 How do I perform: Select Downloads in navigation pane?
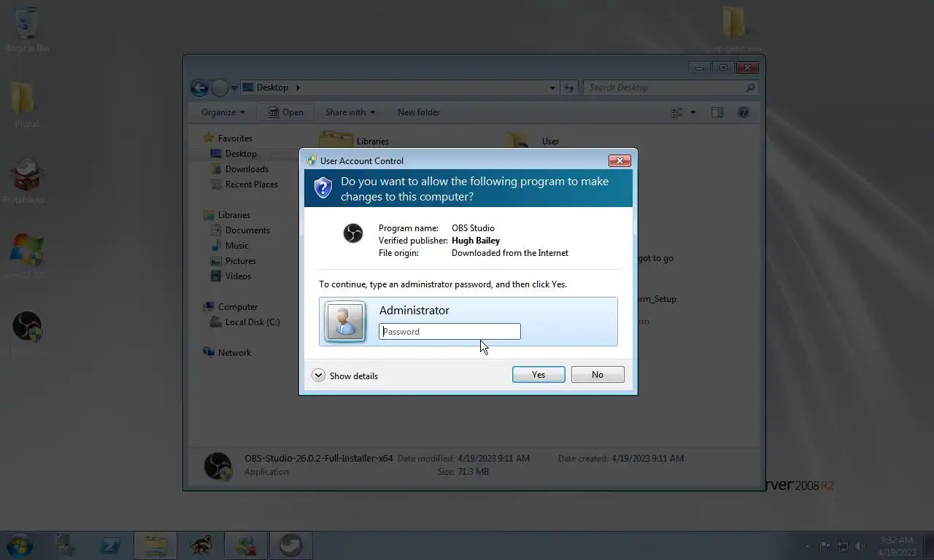(239, 169)
